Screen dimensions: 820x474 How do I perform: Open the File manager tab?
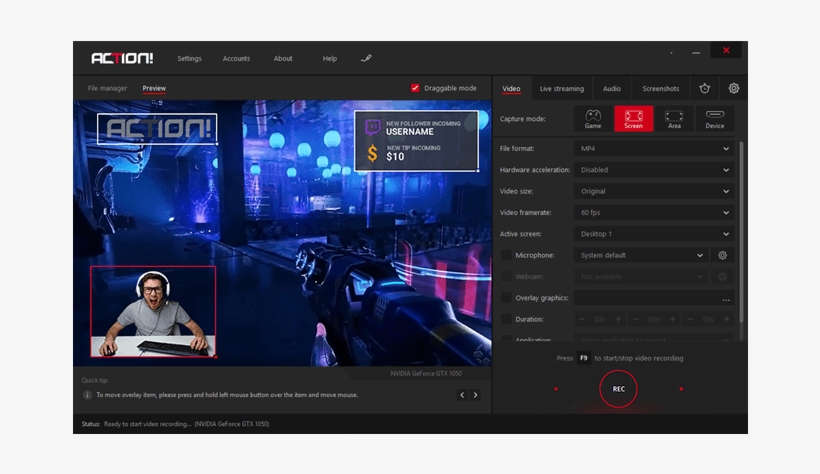107,88
